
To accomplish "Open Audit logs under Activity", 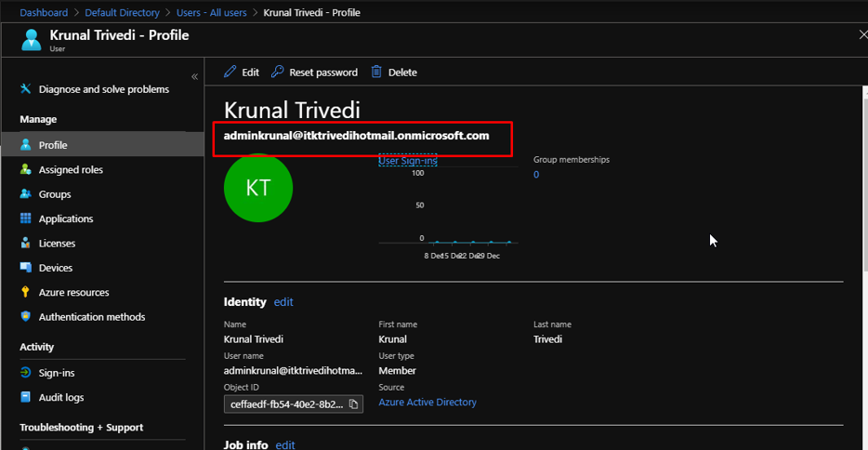I will (x=60, y=398).
